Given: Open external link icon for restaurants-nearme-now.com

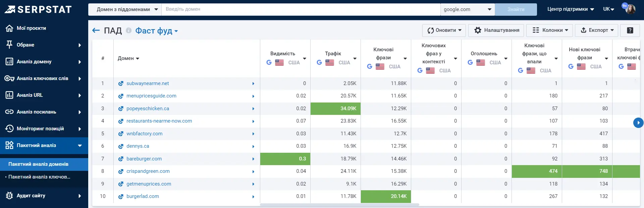Looking at the screenshot, I should coord(121,121).
